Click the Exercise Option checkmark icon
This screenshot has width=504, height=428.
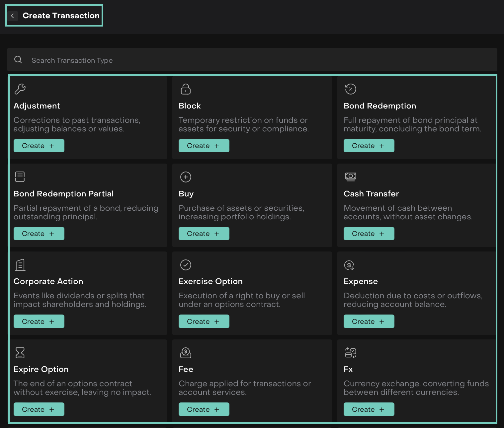coord(185,265)
